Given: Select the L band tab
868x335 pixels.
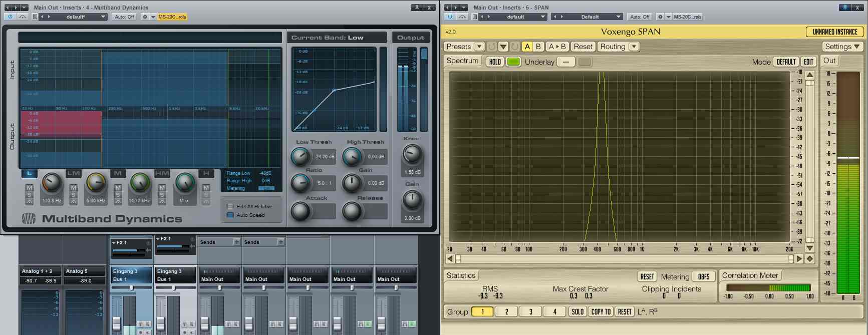Looking at the screenshot, I should 29,173.
